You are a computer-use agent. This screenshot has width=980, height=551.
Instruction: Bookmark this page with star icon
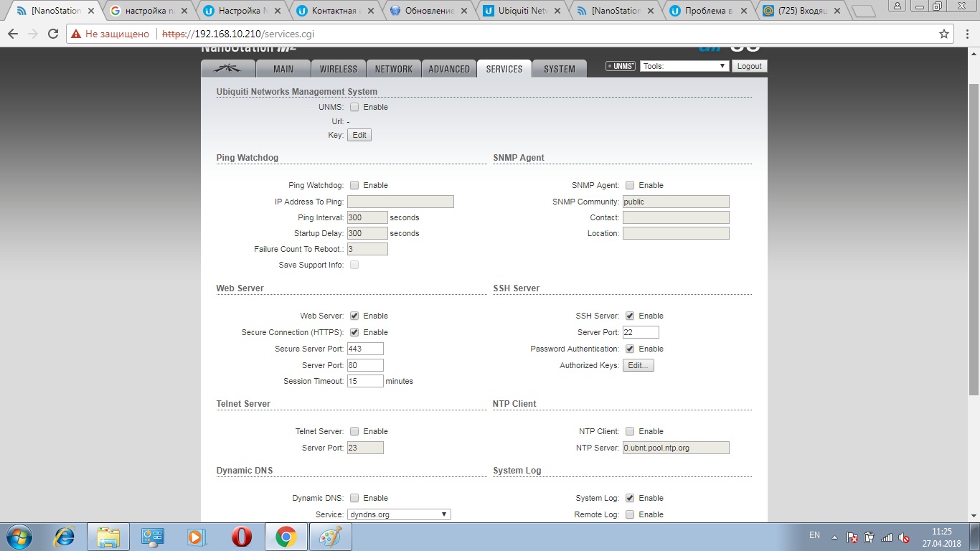(944, 34)
